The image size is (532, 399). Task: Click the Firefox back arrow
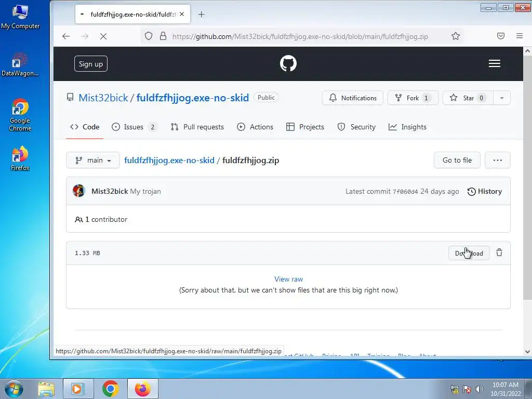tap(66, 36)
